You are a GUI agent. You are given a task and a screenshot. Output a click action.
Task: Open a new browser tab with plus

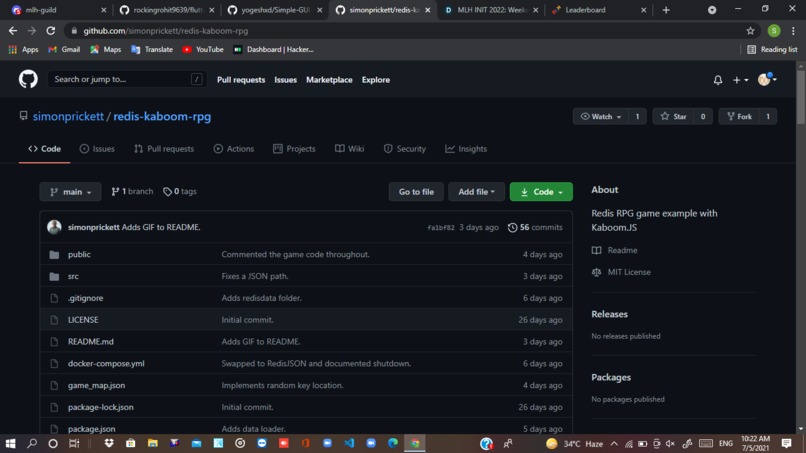click(666, 10)
